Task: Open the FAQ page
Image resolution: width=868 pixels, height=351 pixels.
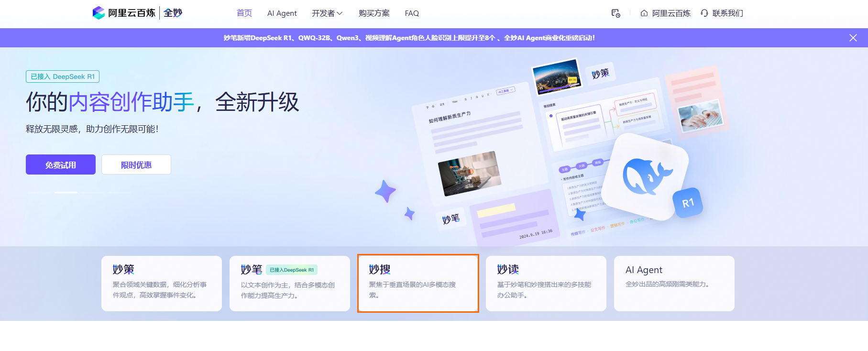Action: pos(412,13)
